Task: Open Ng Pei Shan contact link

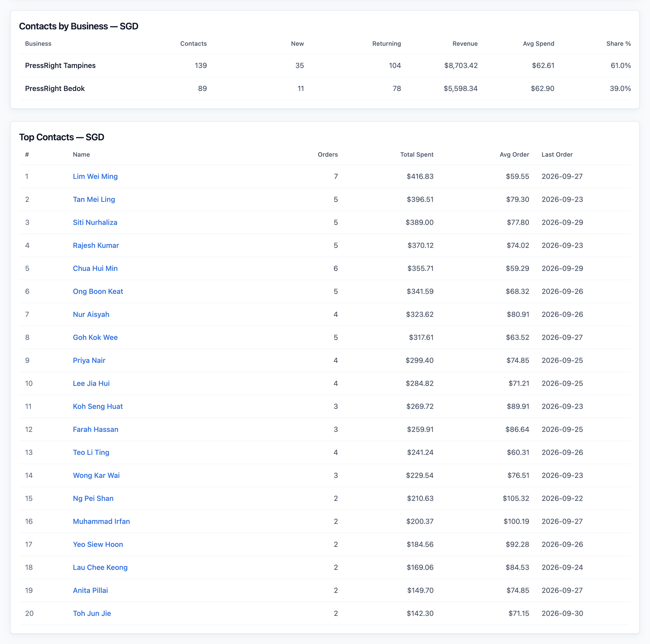Action: tap(93, 498)
